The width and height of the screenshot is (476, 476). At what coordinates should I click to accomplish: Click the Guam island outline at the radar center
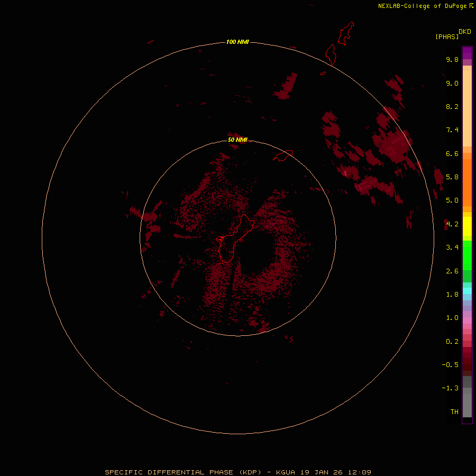235,239
